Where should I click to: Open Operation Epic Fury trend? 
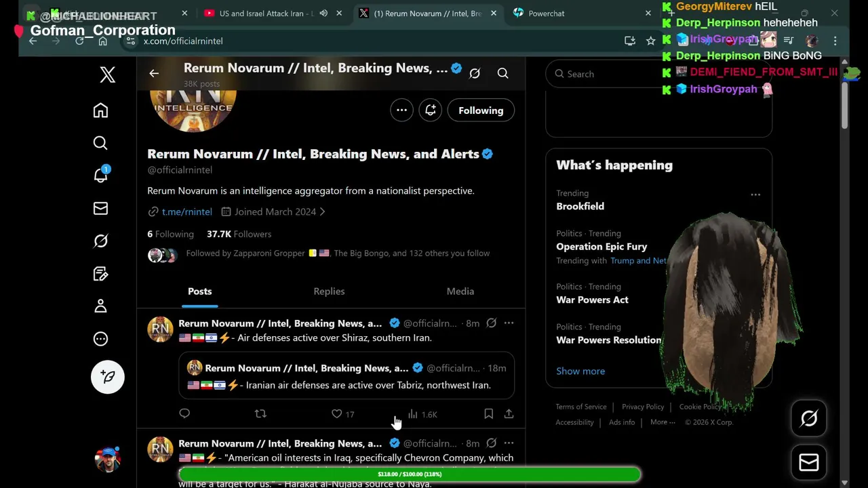coord(601,247)
